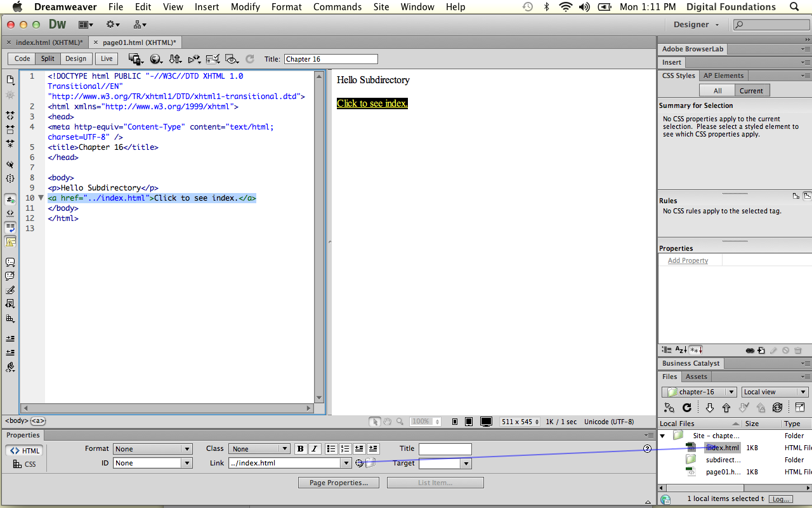Open the Local view dropdown
Image resolution: width=812 pixels, height=508 pixels.
[775, 392]
